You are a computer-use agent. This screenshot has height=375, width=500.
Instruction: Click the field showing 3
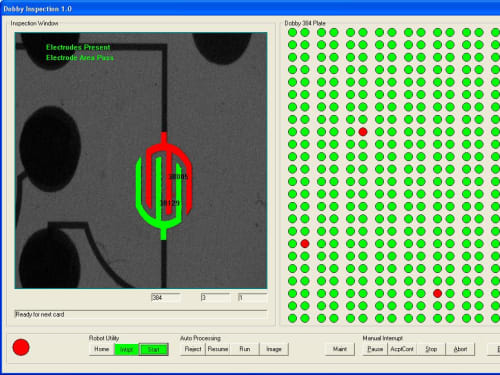[x=215, y=298]
